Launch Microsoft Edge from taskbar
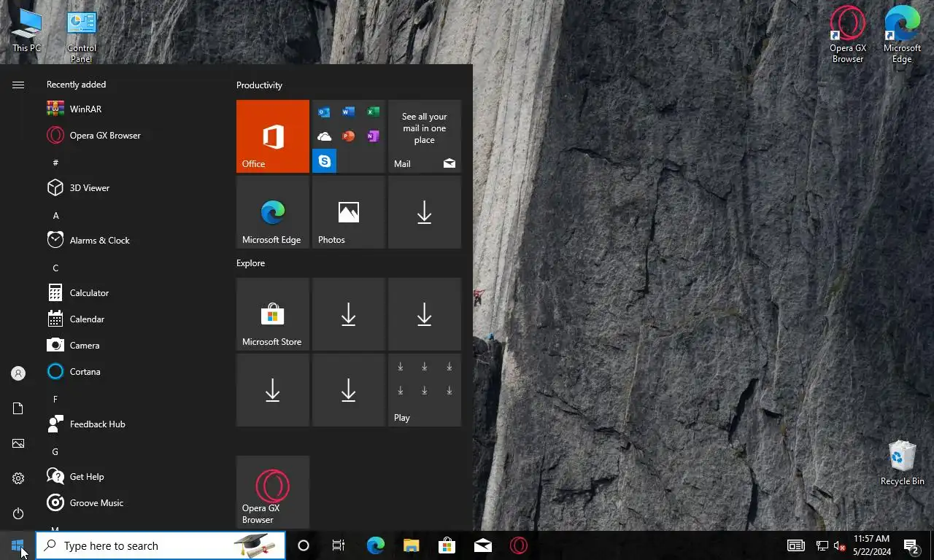The width and height of the screenshot is (934, 560). pos(375,545)
